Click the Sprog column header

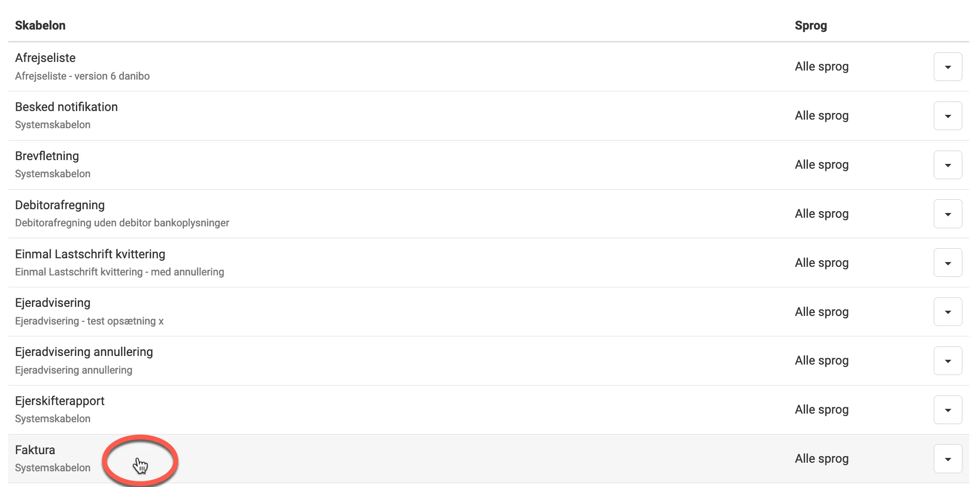pyautogui.click(x=810, y=26)
